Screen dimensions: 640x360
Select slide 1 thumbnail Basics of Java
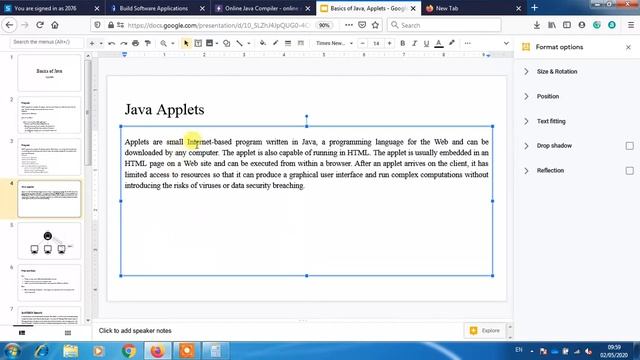coord(49,73)
